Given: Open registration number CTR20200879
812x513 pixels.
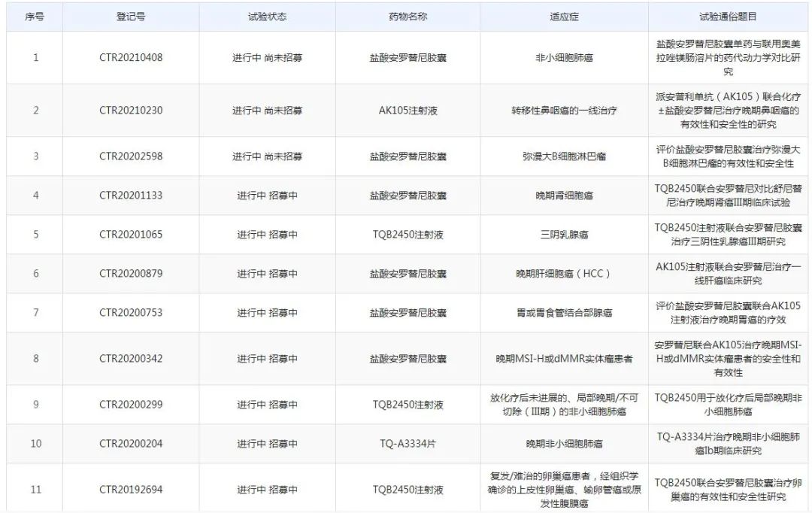Looking at the screenshot, I should click(x=131, y=274).
